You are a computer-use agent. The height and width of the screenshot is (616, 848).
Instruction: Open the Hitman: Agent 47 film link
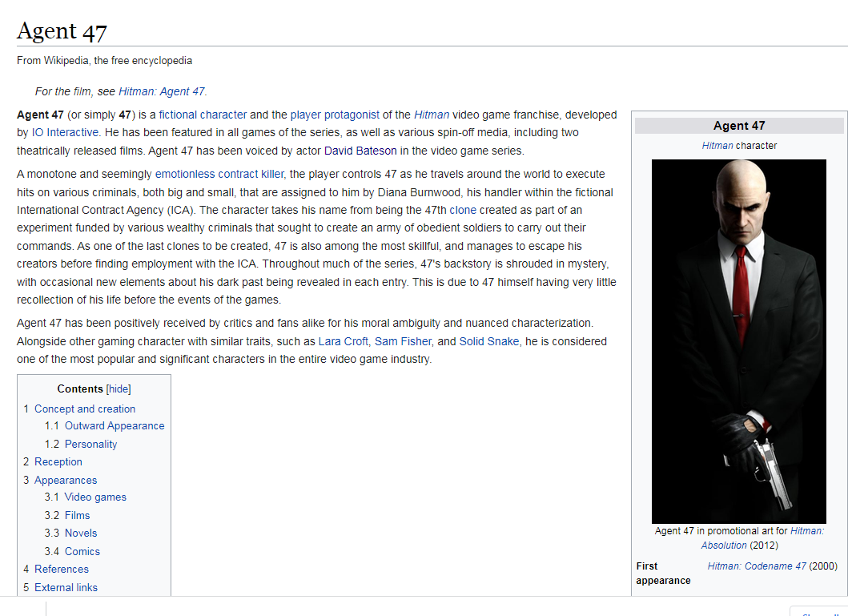click(162, 91)
